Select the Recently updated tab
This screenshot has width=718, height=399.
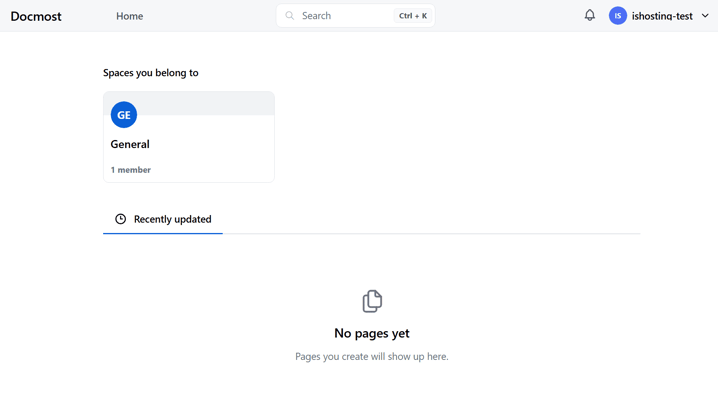click(x=163, y=219)
